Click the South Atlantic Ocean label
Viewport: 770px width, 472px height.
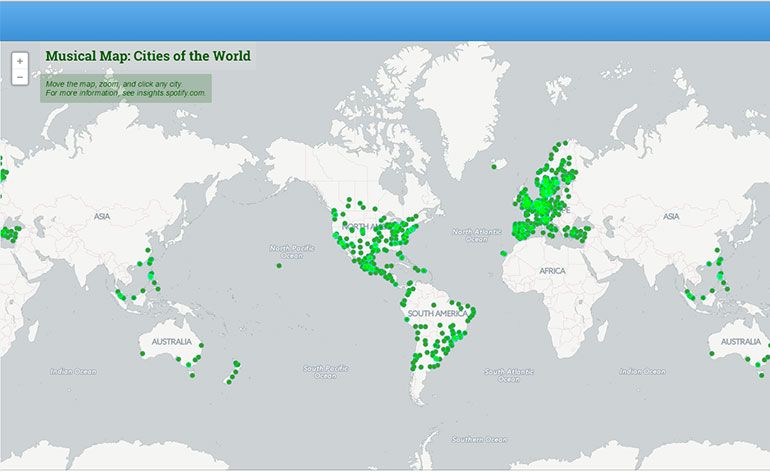click(509, 375)
